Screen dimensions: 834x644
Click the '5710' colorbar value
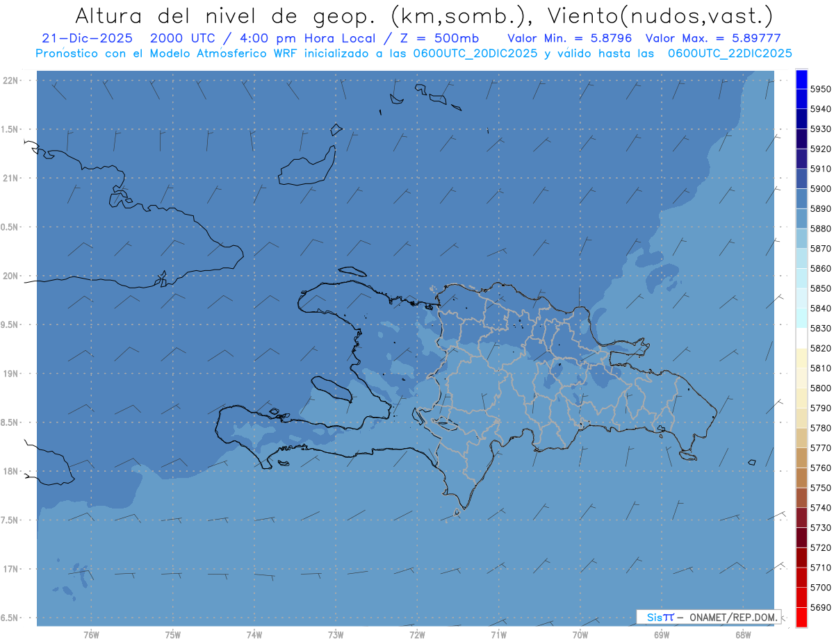click(821, 568)
